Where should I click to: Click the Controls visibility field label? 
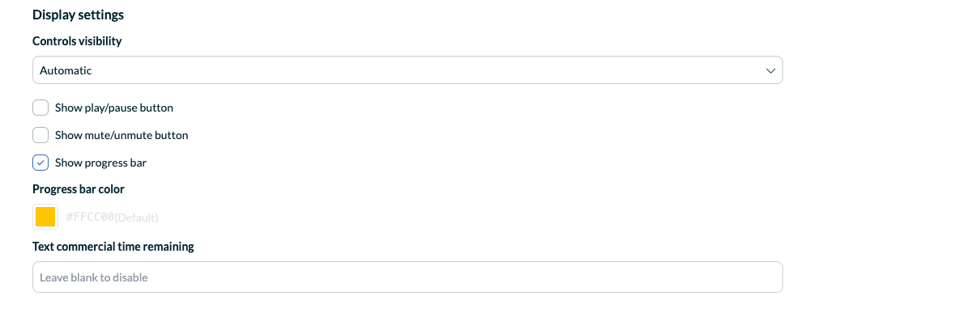point(77,40)
